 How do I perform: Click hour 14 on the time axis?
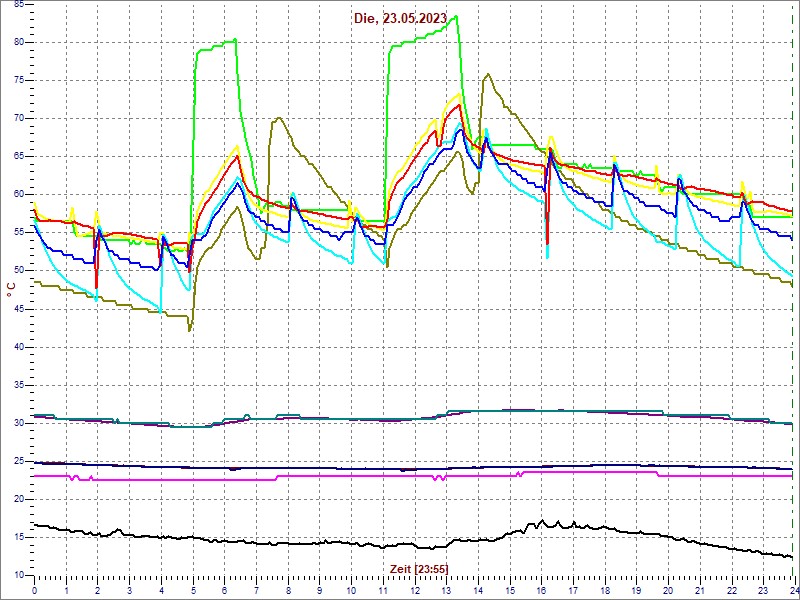tap(477, 590)
